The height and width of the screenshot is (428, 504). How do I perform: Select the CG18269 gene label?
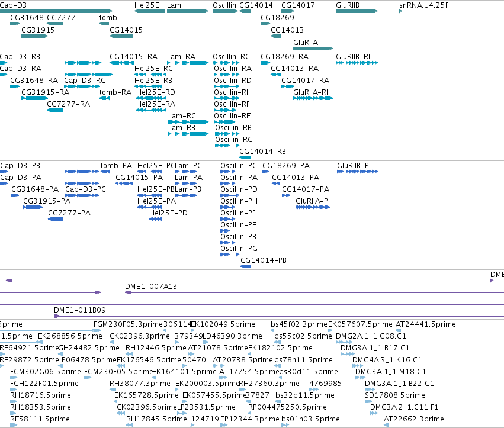coord(277,18)
